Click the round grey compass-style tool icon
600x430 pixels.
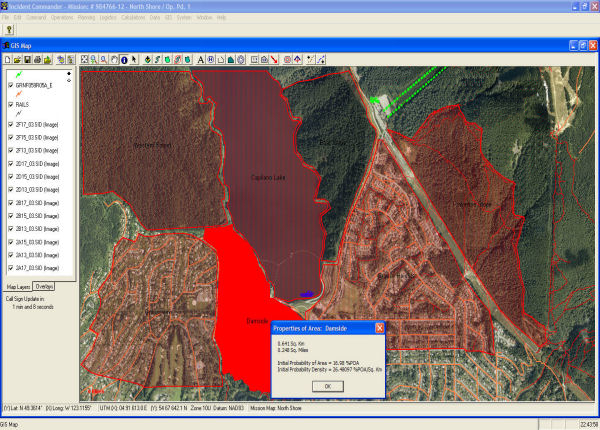241,60
